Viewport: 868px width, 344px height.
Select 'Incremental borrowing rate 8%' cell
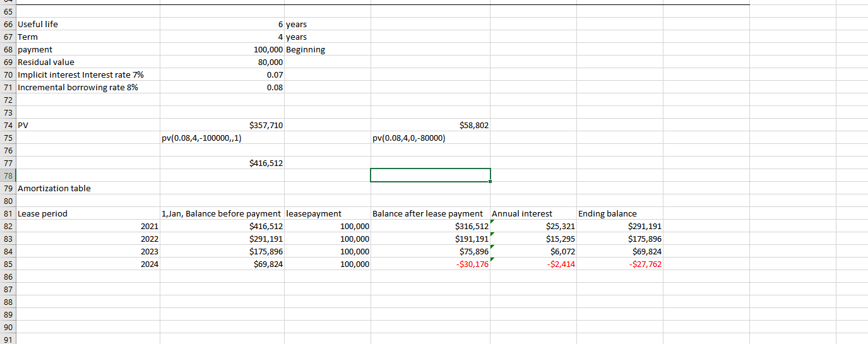(x=88, y=87)
